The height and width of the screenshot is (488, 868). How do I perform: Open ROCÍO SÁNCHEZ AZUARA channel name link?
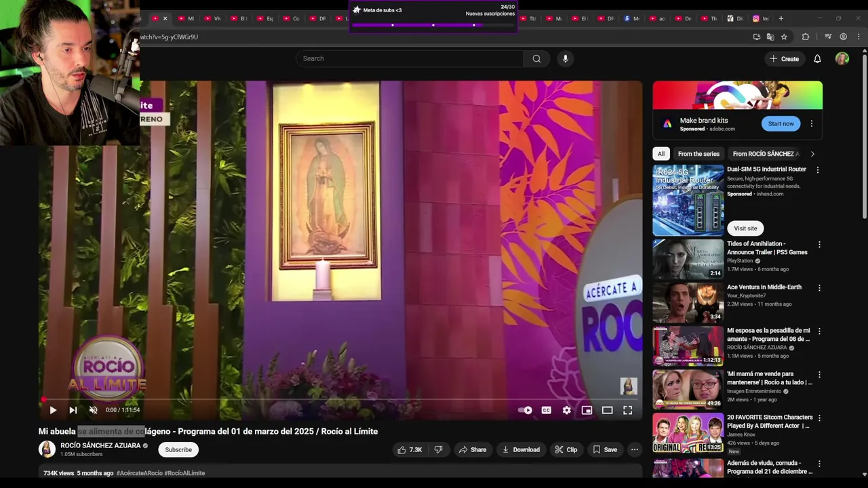(100, 445)
